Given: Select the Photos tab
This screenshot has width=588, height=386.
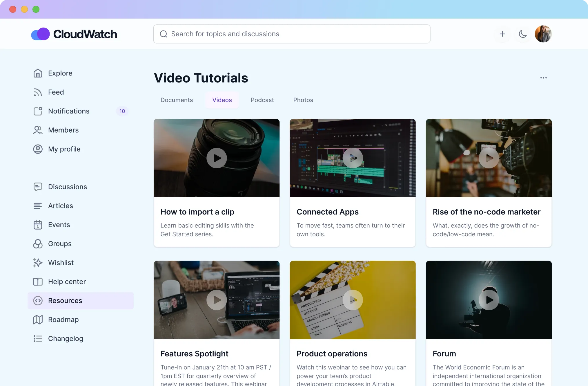Looking at the screenshot, I should coord(303,100).
